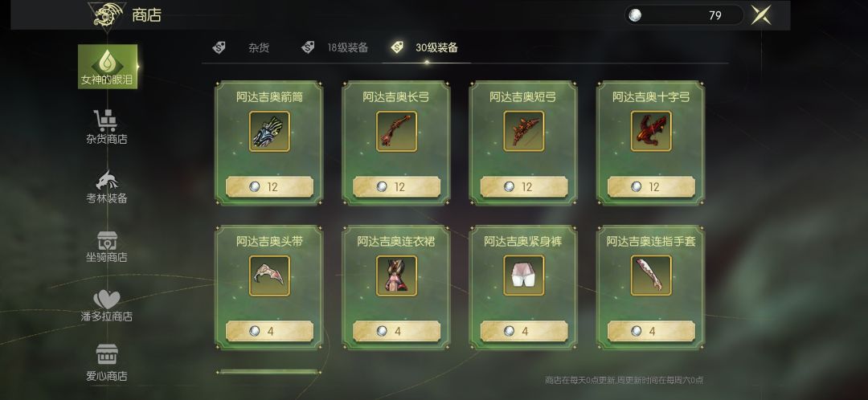Buy 阿达吉奥头带 for 4 tears

(269, 331)
